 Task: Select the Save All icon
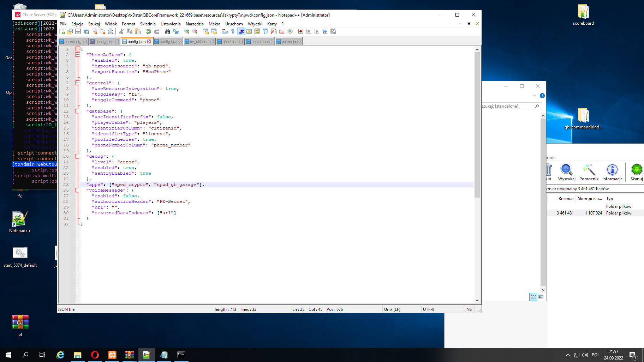(x=86, y=31)
